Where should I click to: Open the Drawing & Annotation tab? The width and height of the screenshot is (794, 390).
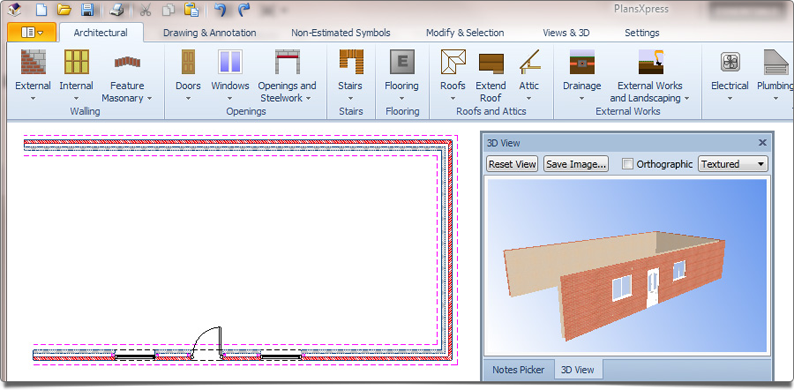(x=210, y=33)
